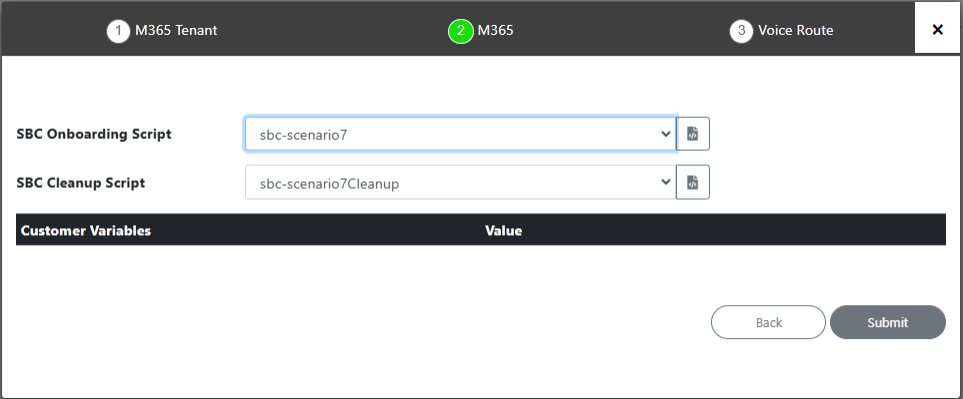Select the Value column header
Image resolution: width=963 pixels, height=399 pixels.
(x=504, y=231)
